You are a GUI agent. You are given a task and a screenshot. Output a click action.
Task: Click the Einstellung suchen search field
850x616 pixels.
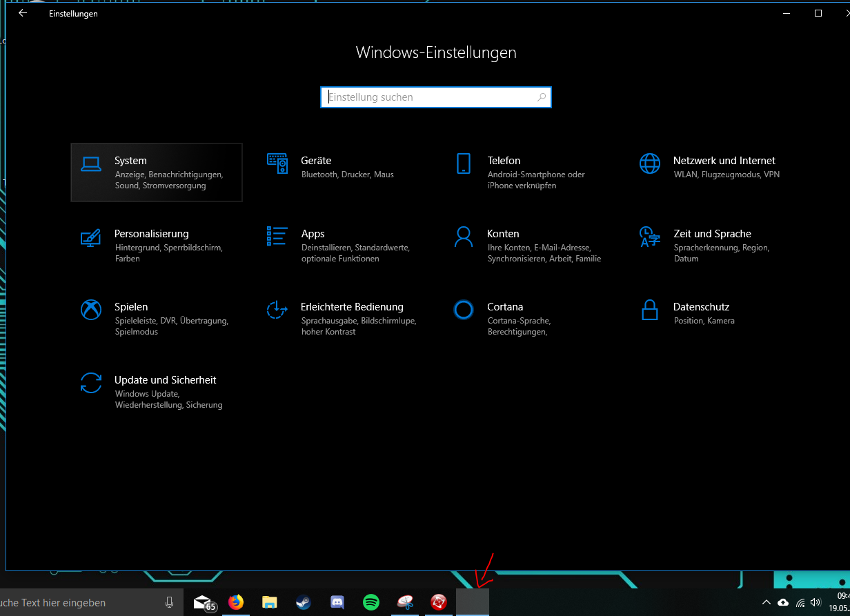point(435,97)
